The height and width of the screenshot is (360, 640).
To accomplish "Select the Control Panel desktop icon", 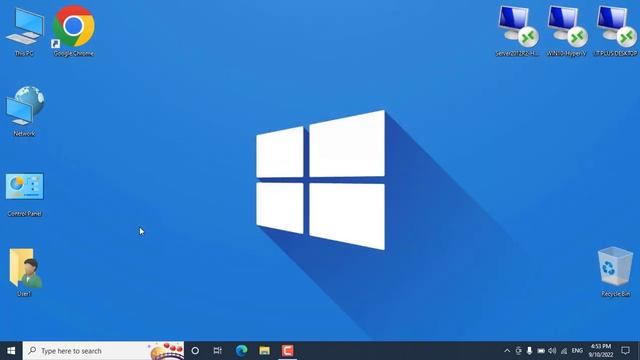I will click(x=24, y=194).
